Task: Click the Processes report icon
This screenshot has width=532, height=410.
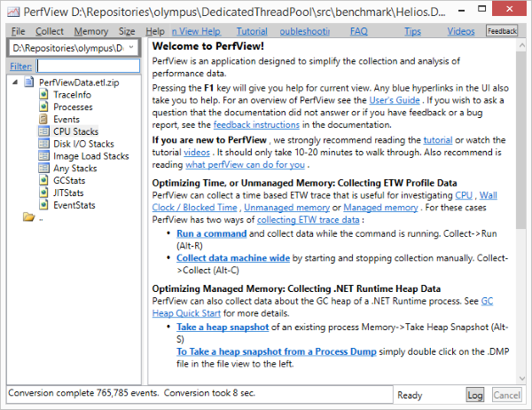Action: (44, 106)
